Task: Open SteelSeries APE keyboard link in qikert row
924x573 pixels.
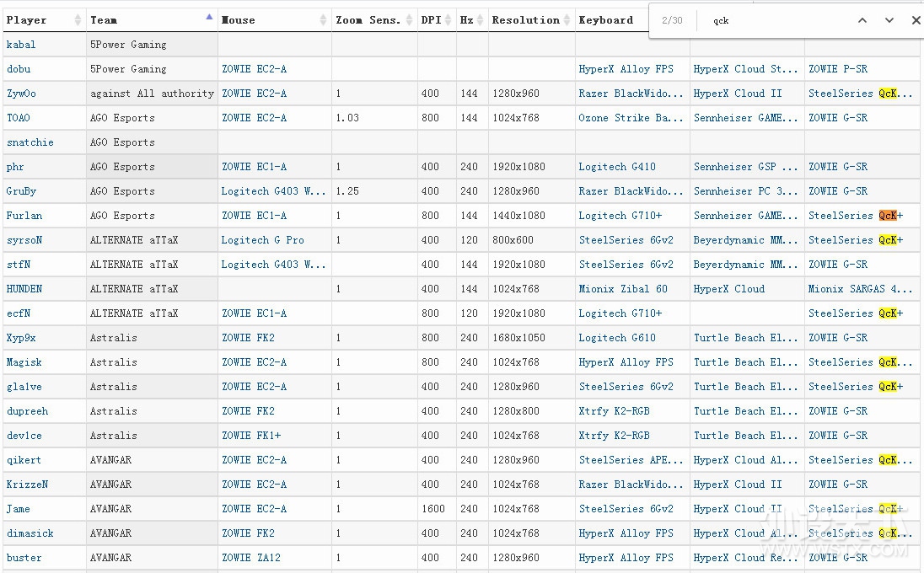Action: pyautogui.click(x=631, y=460)
